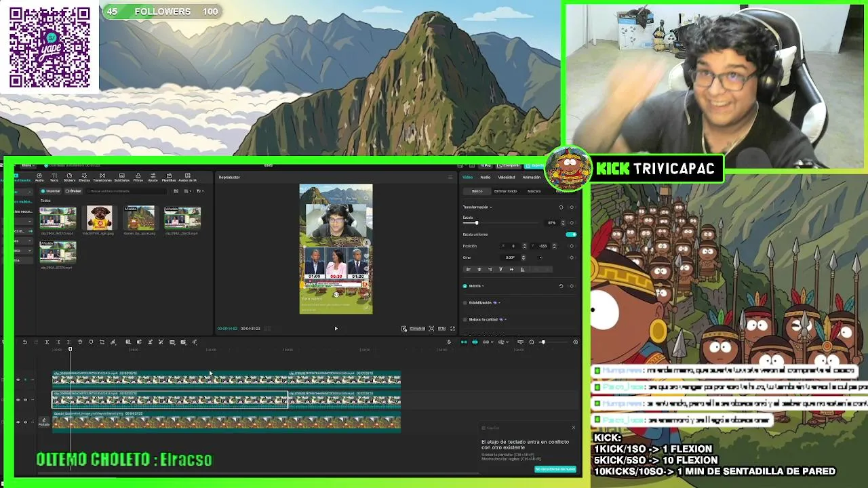Expand the Mezcla section arrow
This screenshot has width=868, height=488.
coord(483,286)
